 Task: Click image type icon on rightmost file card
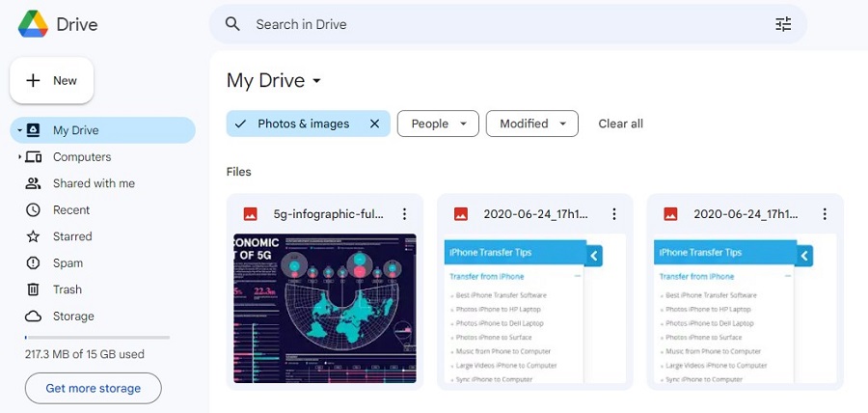[x=670, y=213]
